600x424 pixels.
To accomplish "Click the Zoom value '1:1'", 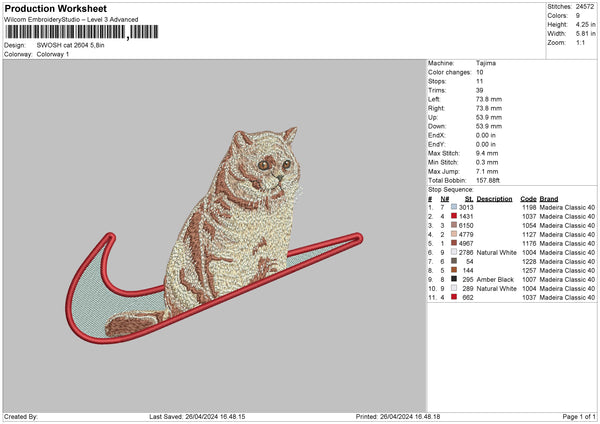I will (x=580, y=42).
